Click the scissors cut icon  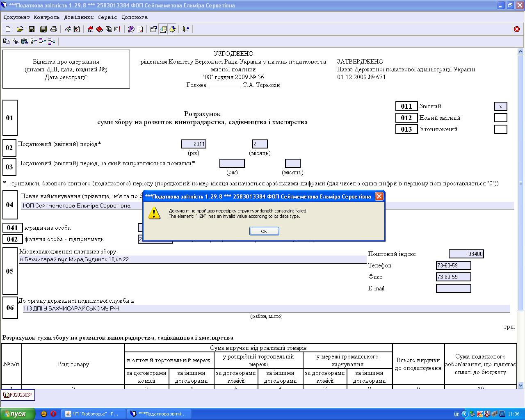pos(16,41)
